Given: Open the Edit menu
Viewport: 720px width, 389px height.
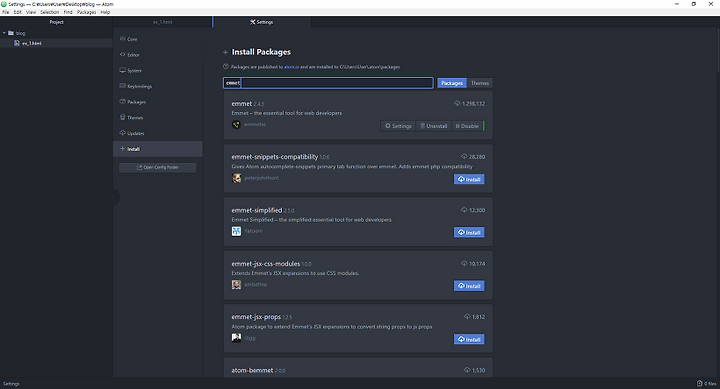Looking at the screenshot, I should coord(17,12).
